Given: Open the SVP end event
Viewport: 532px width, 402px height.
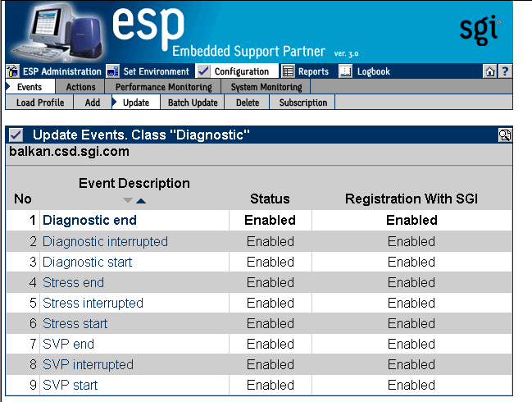Looking at the screenshot, I should click(x=69, y=344).
